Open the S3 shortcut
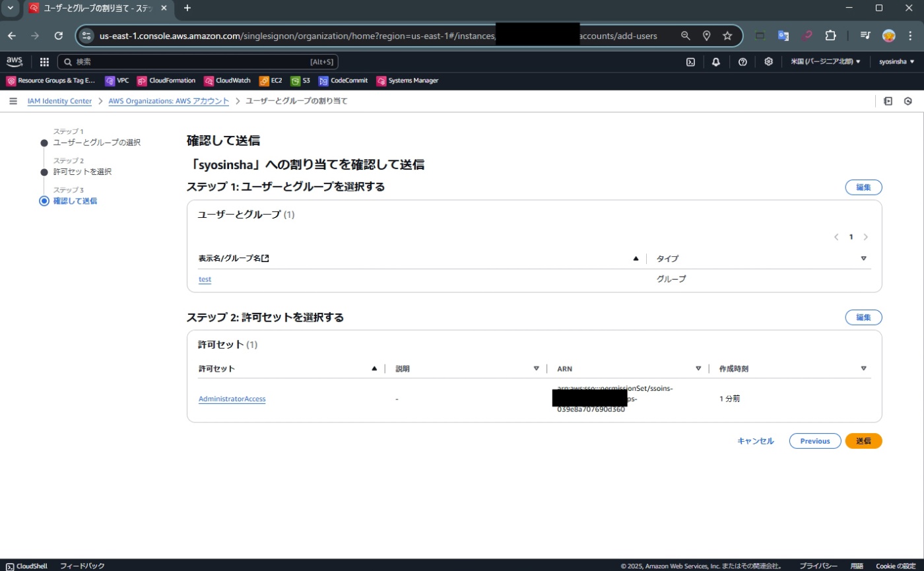The height and width of the screenshot is (571, 924). pyautogui.click(x=300, y=81)
